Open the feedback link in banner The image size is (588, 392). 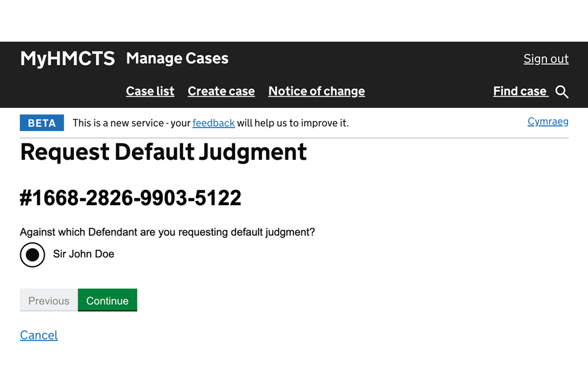point(213,123)
